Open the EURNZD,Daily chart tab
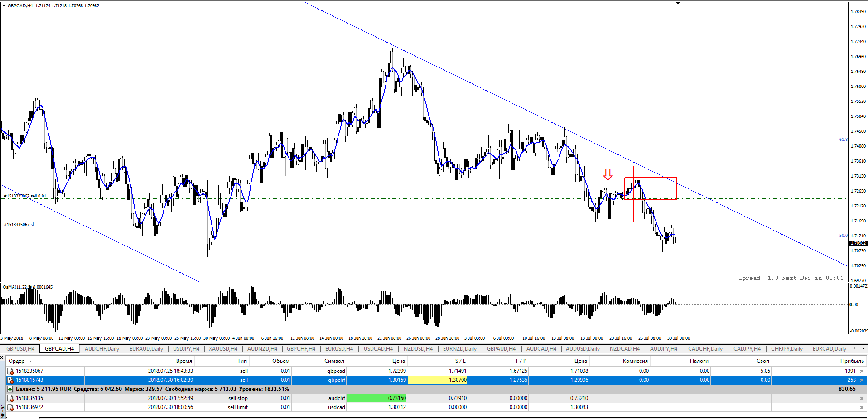Screen dimensions: 868x419 coord(460,349)
